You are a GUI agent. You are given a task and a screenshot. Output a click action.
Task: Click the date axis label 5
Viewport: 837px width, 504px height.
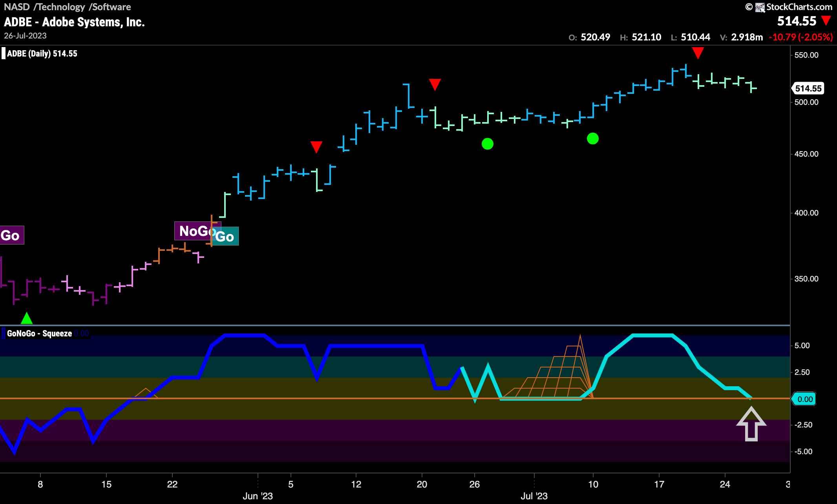coord(291,484)
